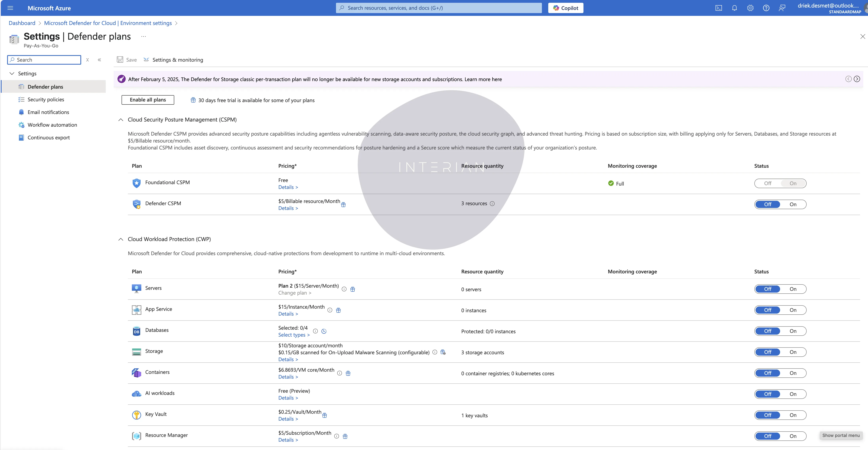868x450 pixels.
Task: Open Security policies in sidebar menu
Action: pyautogui.click(x=46, y=100)
